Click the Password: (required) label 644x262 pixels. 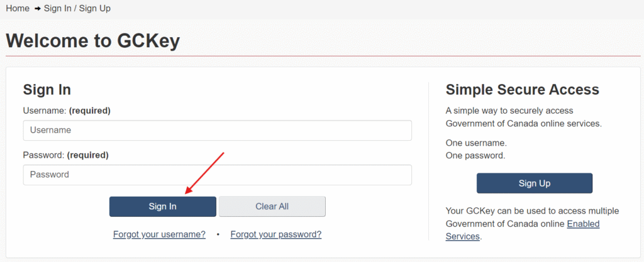click(65, 155)
